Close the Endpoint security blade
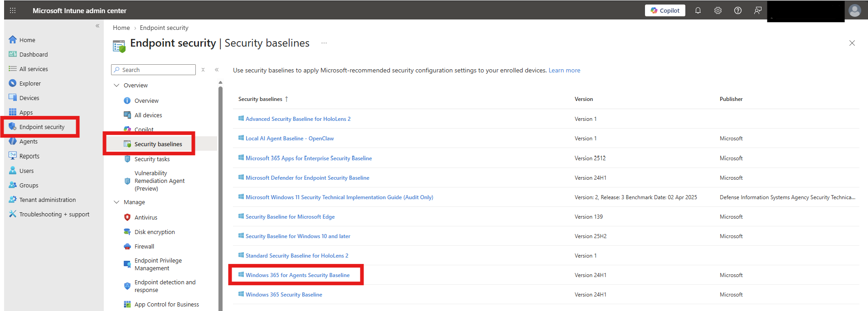 click(x=852, y=43)
